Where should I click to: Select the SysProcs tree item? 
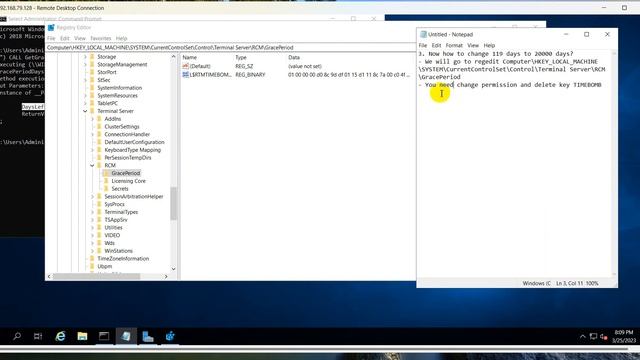114,204
